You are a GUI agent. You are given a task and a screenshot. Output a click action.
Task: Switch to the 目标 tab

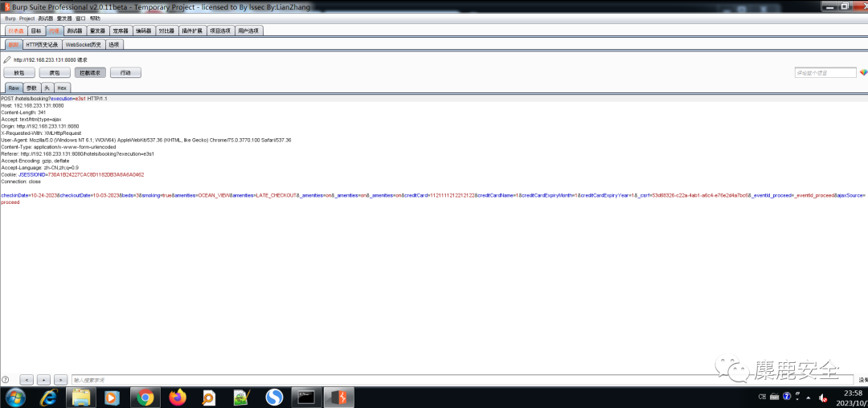36,31
